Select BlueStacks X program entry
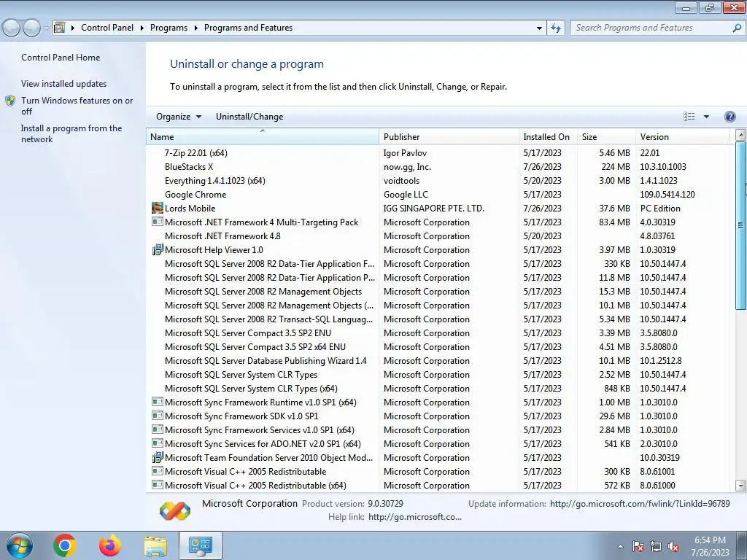747x560 pixels. [438, 167]
